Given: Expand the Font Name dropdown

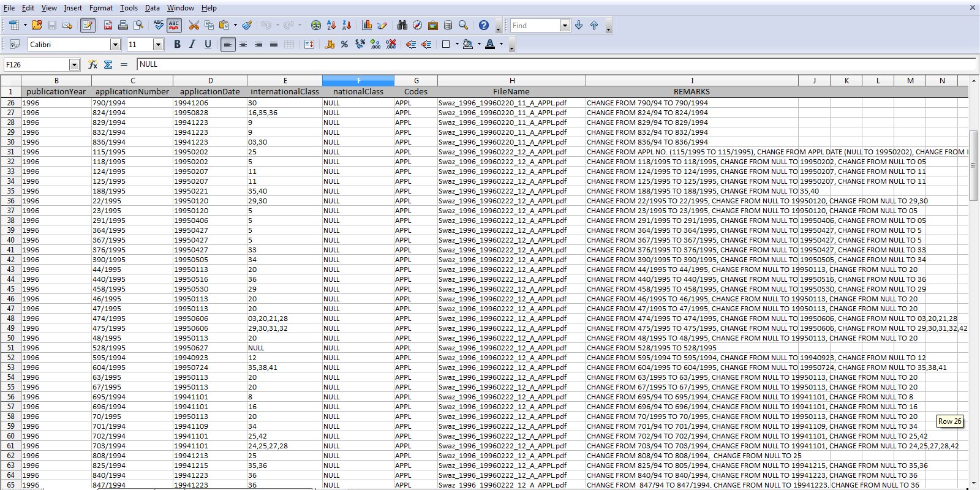Looking at the screenshot, I should [x=115, y=44].
